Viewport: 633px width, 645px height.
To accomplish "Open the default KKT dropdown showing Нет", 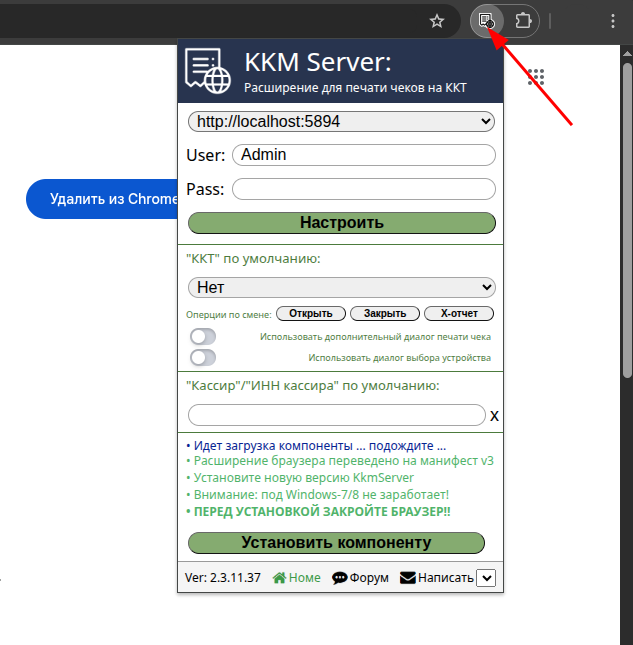I will tap(341, 287).
